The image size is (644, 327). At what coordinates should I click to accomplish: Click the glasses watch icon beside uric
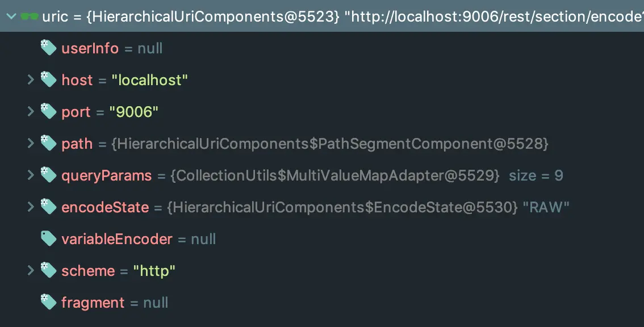pos(29,17)
